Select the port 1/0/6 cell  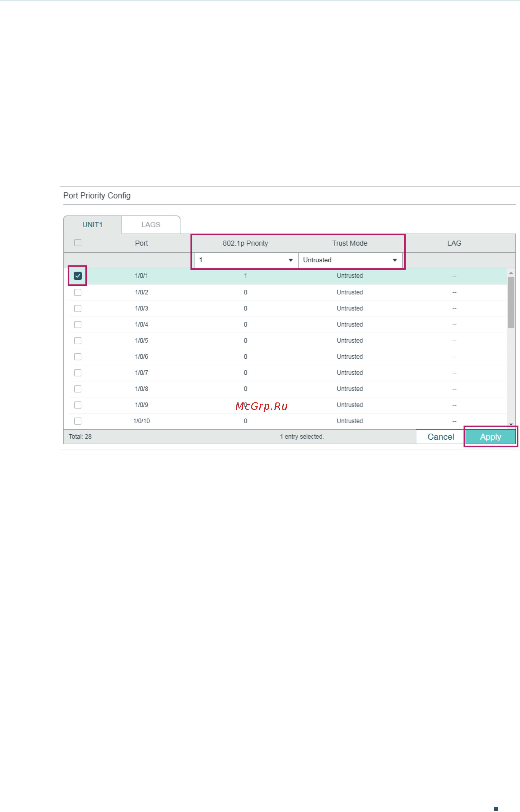[x=142, y=357]
